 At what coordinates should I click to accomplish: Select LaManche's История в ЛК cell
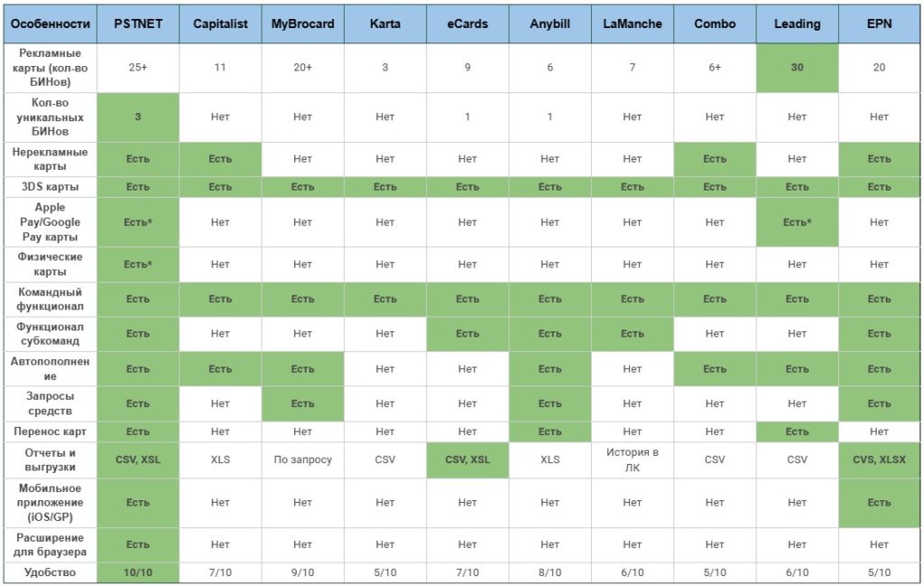(x=633, y=460)
